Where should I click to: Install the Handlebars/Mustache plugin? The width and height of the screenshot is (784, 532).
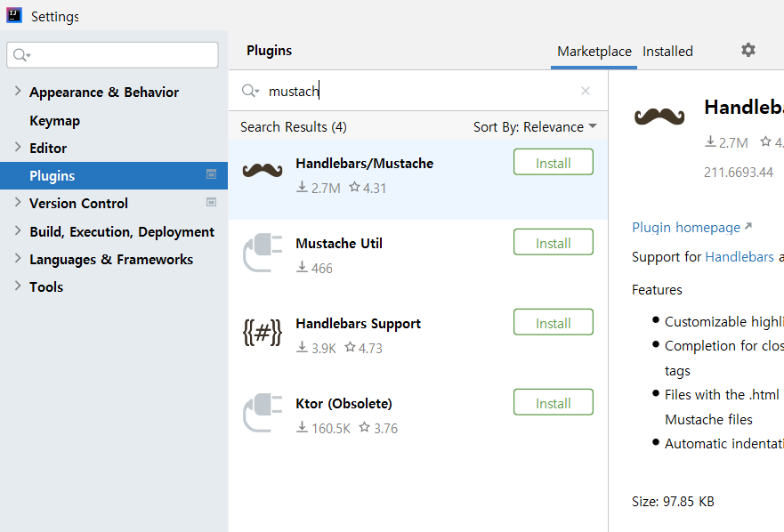pos(553,162)
